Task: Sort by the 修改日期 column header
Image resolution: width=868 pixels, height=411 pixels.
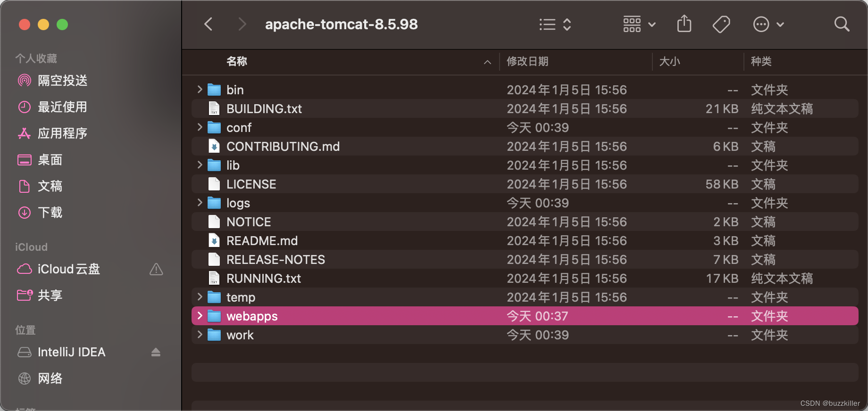Action: click(x=527, y=61)
